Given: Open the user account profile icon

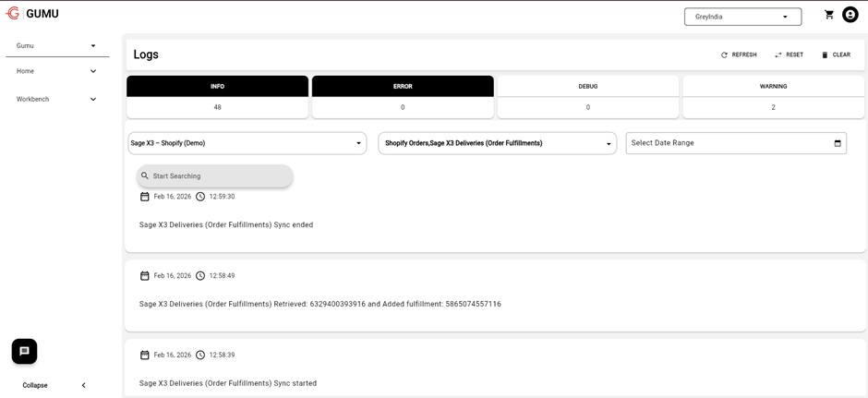Looking at the screenshot, I should click(850, 15).
